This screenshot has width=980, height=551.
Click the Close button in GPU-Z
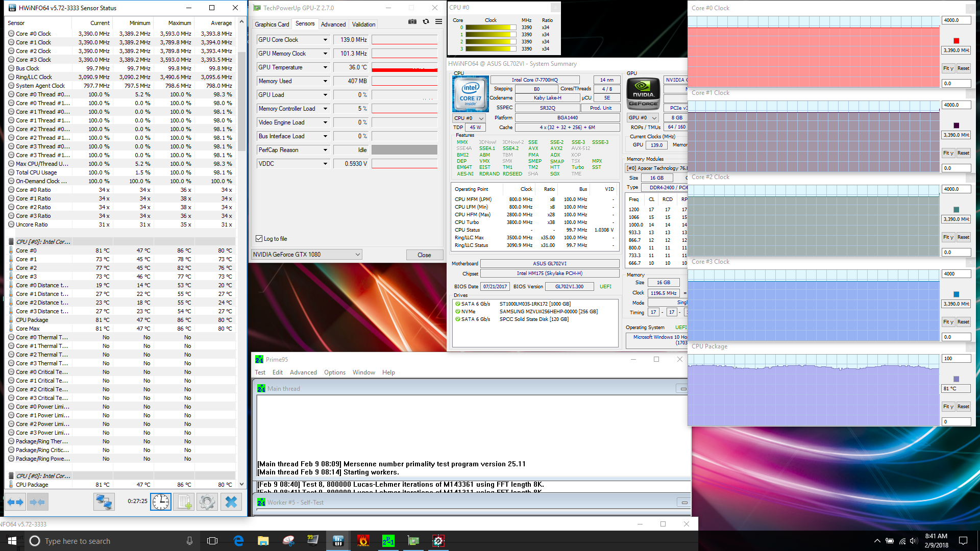424,255
